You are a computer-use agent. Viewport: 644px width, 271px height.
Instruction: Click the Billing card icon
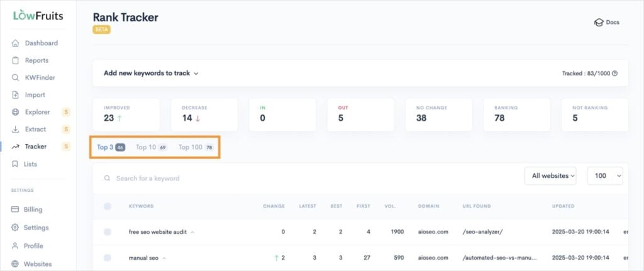tap(15, 209)
